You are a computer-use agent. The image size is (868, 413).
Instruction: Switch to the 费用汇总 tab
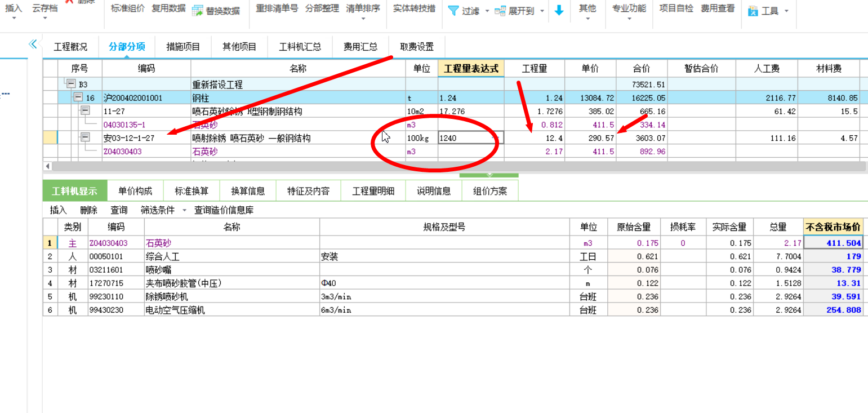pyautogui.click(x=360, y=47)
